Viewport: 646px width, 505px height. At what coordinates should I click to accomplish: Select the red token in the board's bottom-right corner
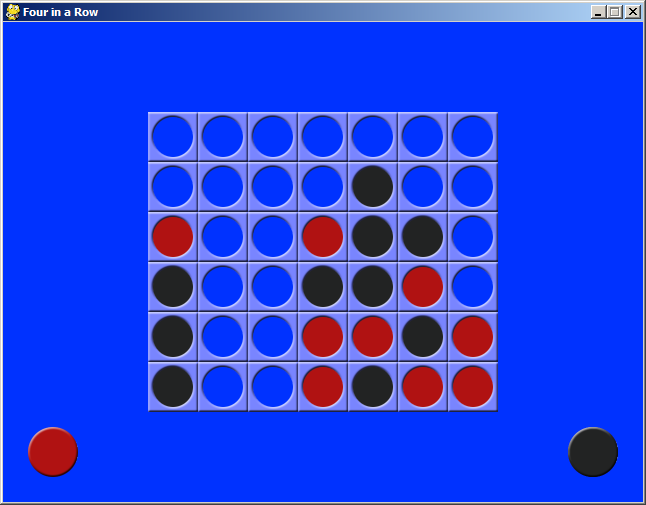click(x=473, y=386)
